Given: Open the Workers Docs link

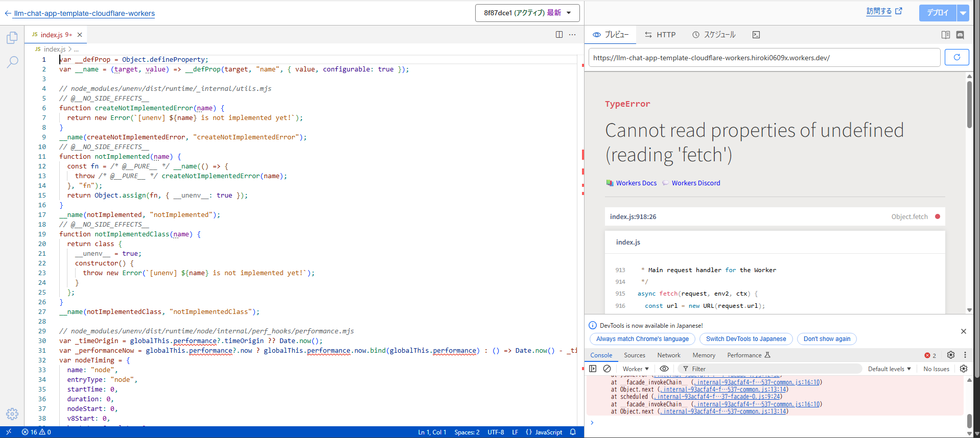Looking at the screenshot, I should click(636, 183).
